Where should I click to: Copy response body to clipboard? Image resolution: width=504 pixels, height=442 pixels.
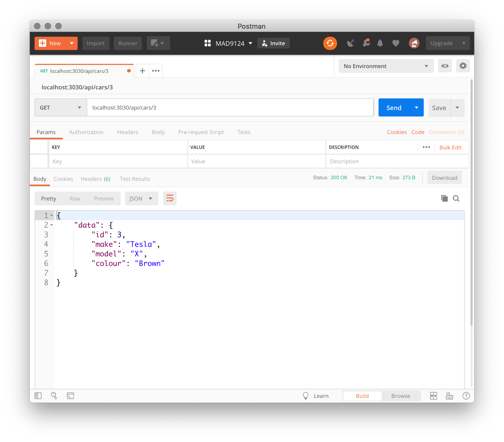click(444, 198)
